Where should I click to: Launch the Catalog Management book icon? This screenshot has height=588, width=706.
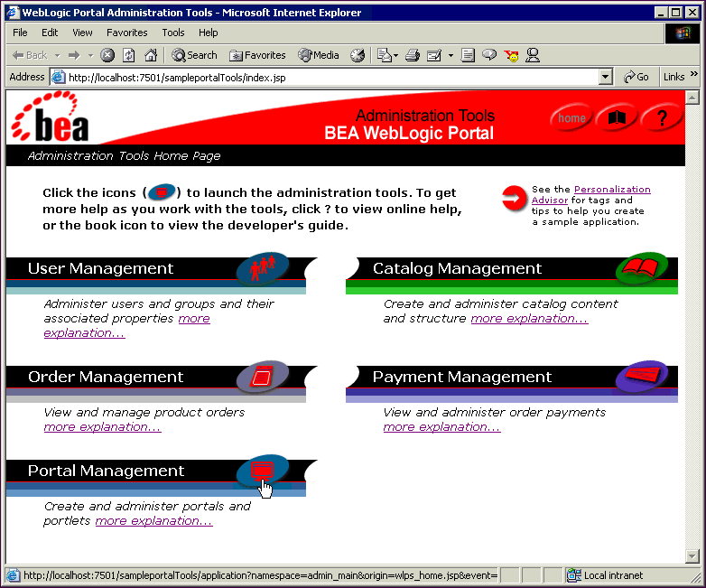(x=642, y=268)
